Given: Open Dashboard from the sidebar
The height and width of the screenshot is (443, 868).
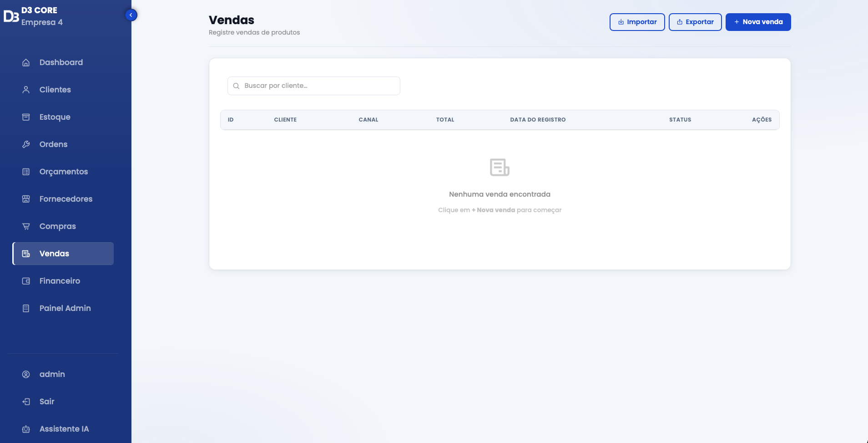Looking at the screenshot, I should tap(61, 62).
